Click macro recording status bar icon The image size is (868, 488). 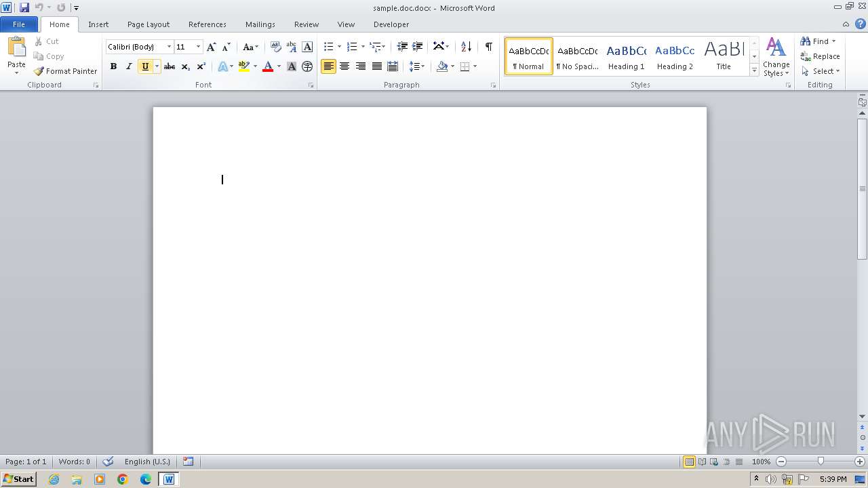[188, 462]
